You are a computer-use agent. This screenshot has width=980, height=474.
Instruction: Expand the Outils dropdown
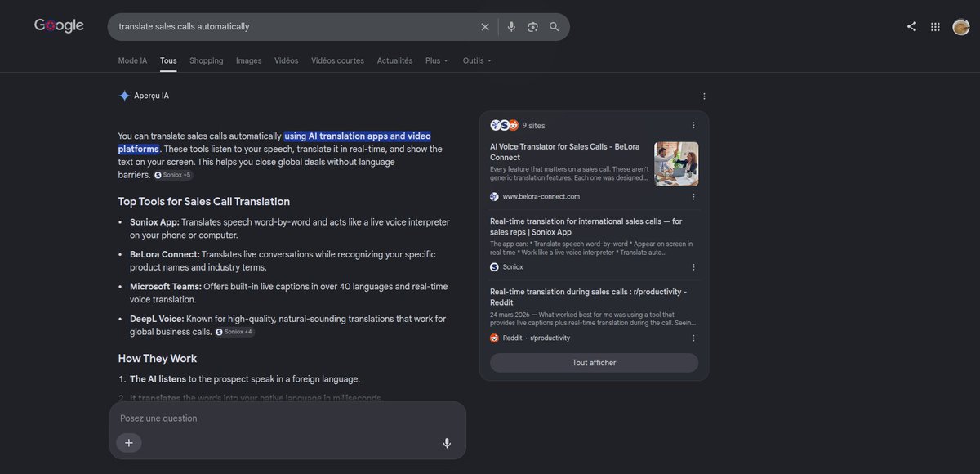coord(478,60)
